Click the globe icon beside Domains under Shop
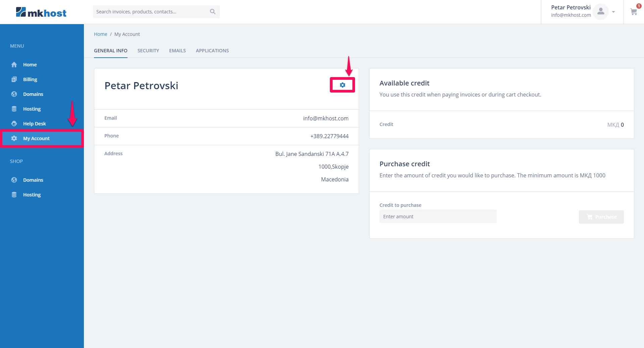644x348 pixels. pyautogui.click(x=14, y=180)
